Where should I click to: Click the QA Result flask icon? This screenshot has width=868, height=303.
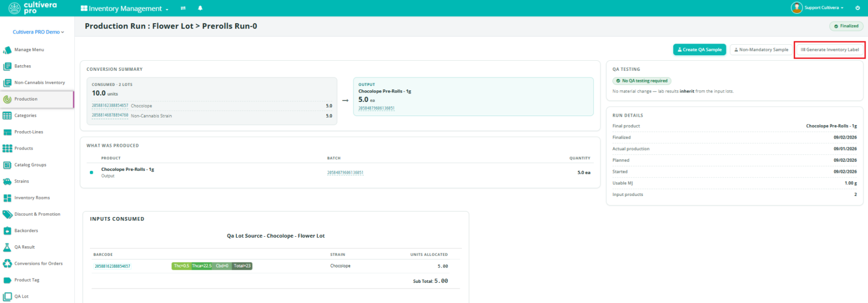click(x=7, y=247)
